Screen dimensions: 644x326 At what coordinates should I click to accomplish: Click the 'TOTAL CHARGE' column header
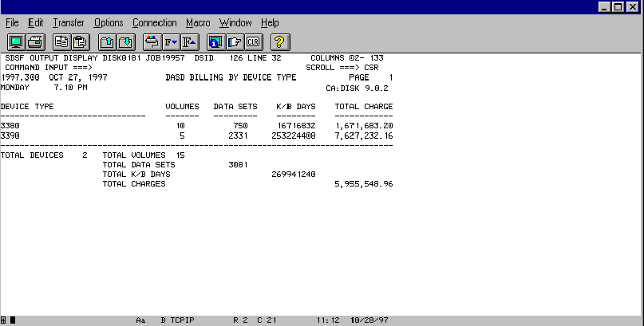[x=364, y=107]
